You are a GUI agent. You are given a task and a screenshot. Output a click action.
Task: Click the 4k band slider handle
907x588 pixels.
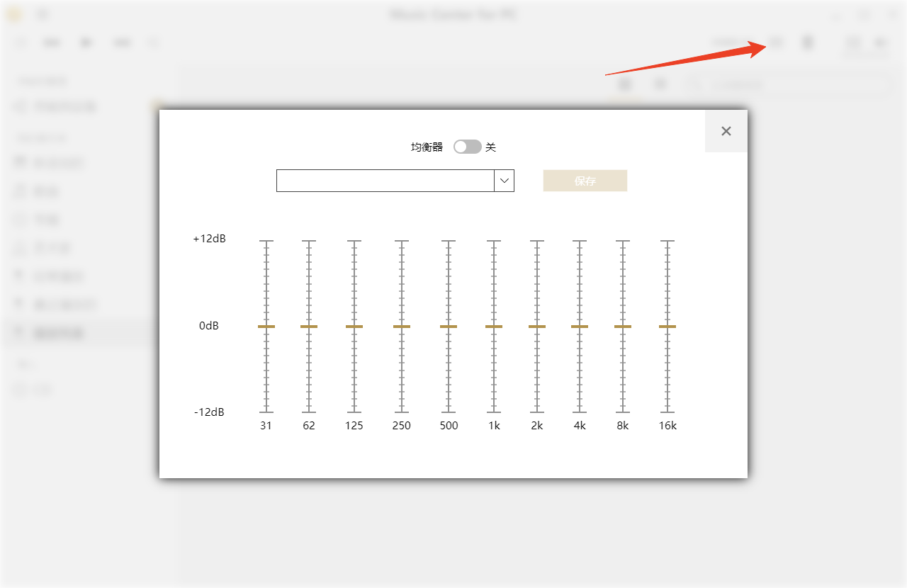tap(580, 327)
